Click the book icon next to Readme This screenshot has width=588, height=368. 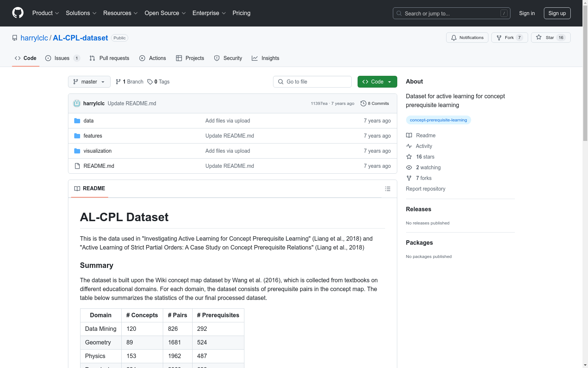pos(409,135)
